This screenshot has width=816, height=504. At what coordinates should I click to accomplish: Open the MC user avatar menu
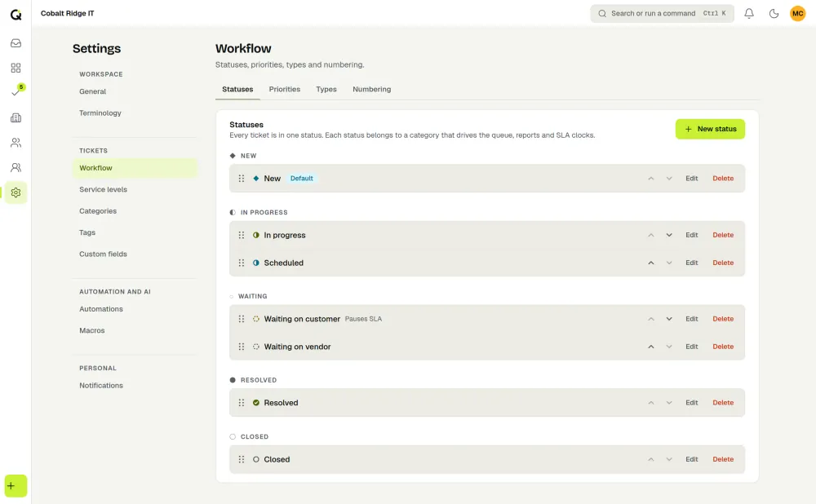[798, 14]
